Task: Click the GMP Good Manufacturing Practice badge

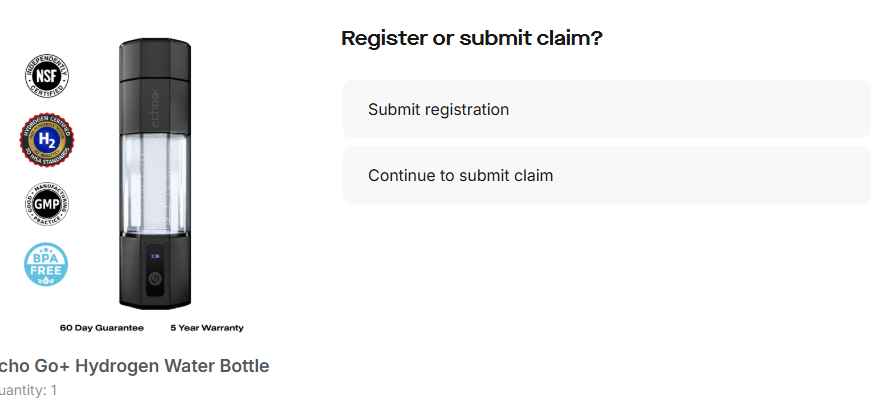Action: pyautogui.click(x=47, y=204)
